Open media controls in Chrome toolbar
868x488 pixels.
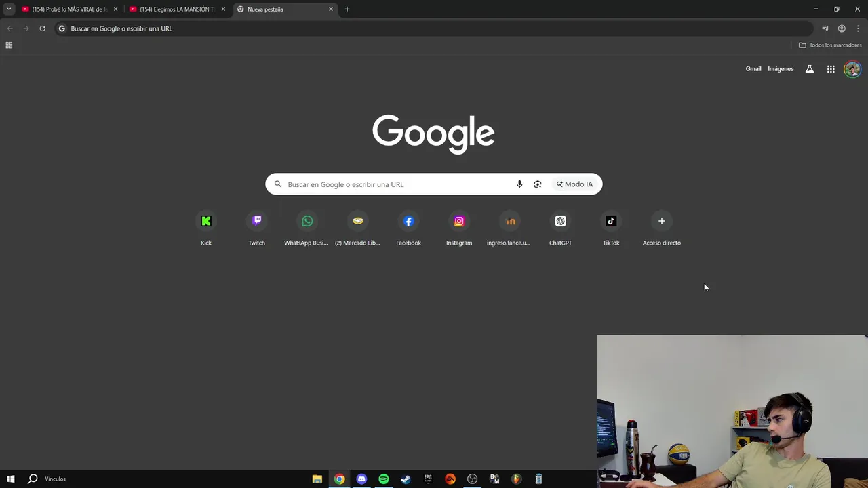tap(825, 28)
